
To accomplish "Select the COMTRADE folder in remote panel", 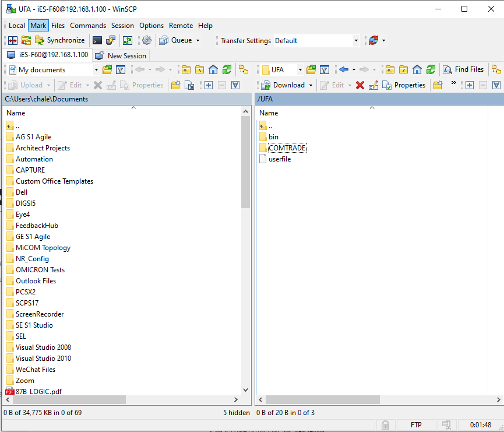I will point(287,148).
